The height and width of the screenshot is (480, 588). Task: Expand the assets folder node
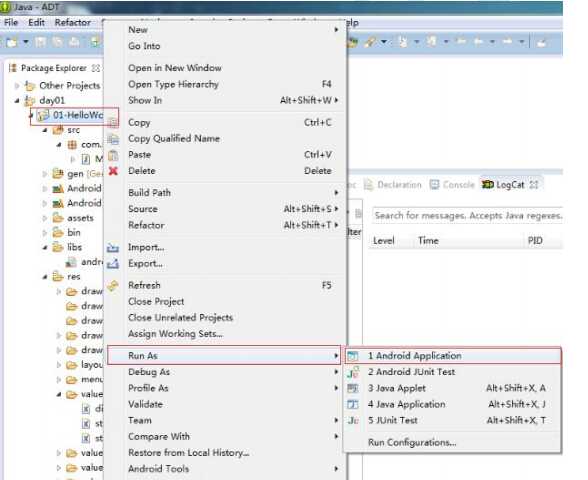click(x=45, y=218)
